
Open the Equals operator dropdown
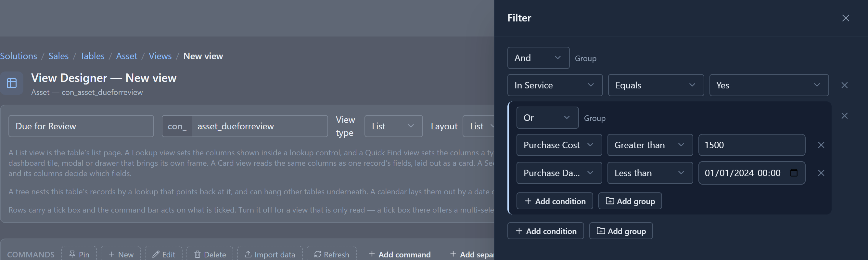(x=656, y=85)
